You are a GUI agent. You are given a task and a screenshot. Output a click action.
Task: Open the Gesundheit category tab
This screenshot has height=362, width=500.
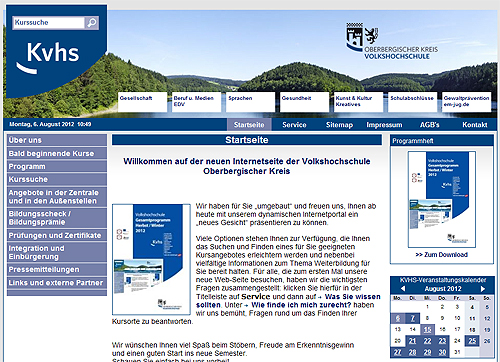click(x=304, y=102)
